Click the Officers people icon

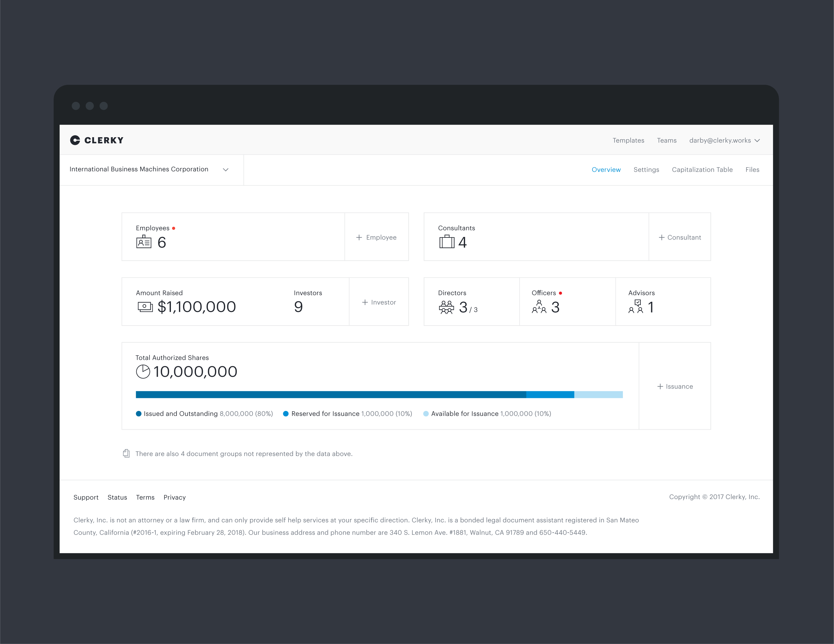point(539,307)
